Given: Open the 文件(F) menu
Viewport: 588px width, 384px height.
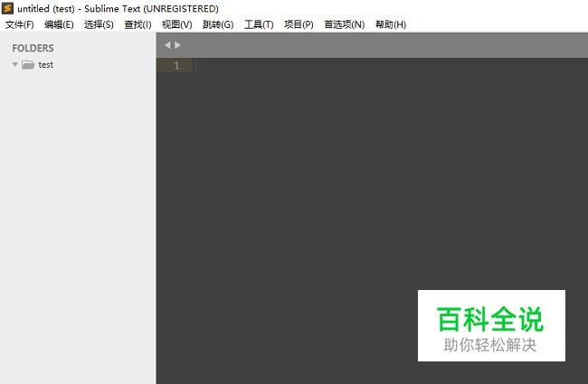Looking at the screenshot, I should [20, 24].
